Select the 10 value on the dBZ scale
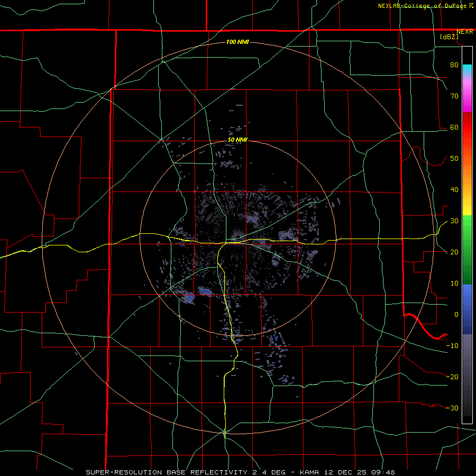476x476 pixels. [454, 283]
